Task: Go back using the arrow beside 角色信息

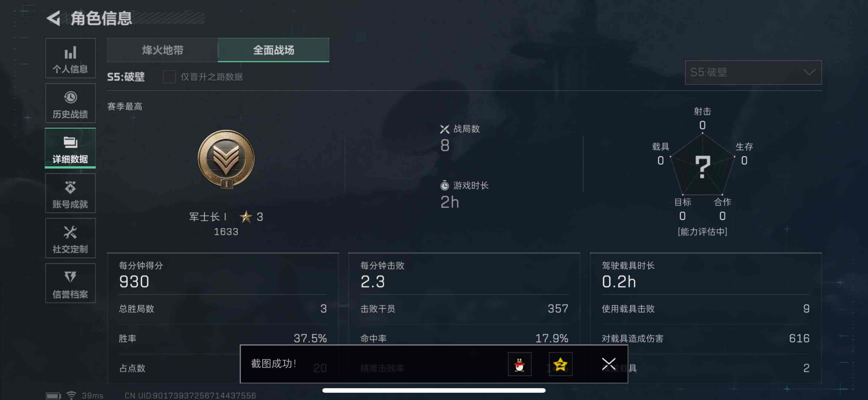Action: click(x=53, y=18)
